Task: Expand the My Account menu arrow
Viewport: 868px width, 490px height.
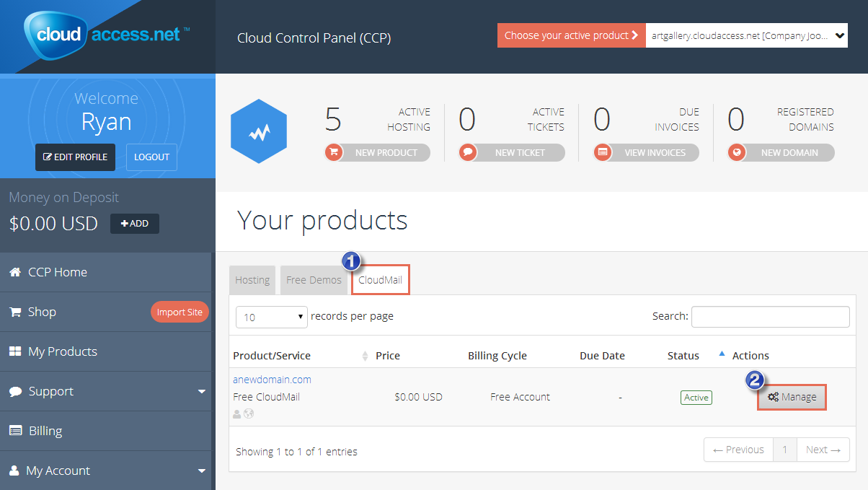Action: [x=201, y=471]
